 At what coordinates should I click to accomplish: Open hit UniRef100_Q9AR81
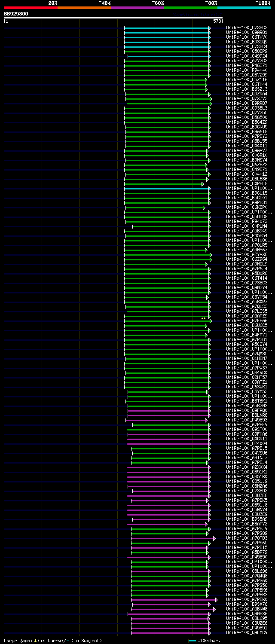click(x=247, y=33)
